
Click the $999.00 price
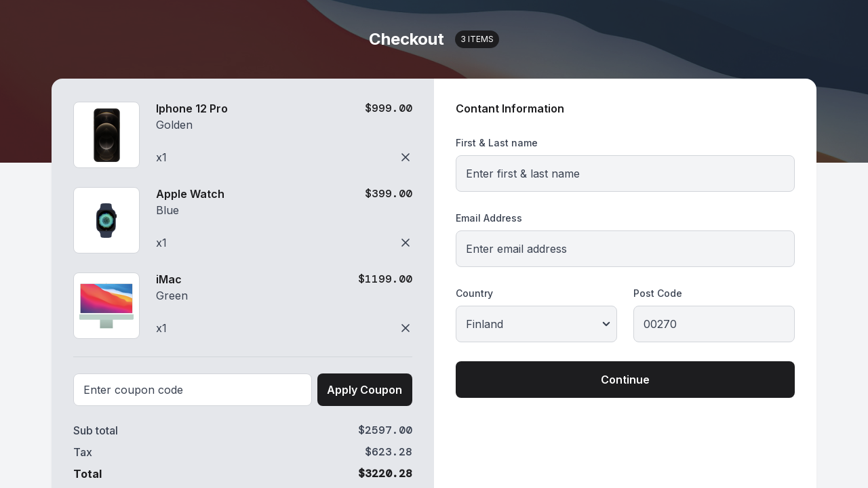pos(389,108)
